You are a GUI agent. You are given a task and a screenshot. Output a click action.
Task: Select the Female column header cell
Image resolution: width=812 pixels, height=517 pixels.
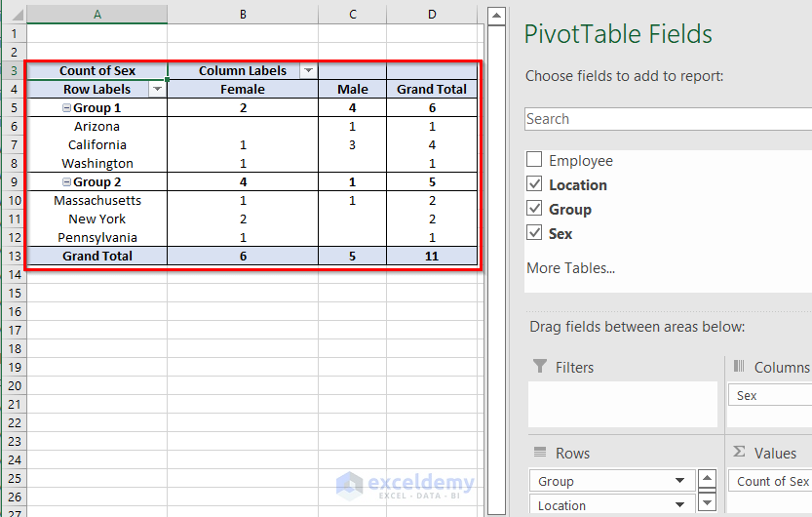(x=243, y=89)
